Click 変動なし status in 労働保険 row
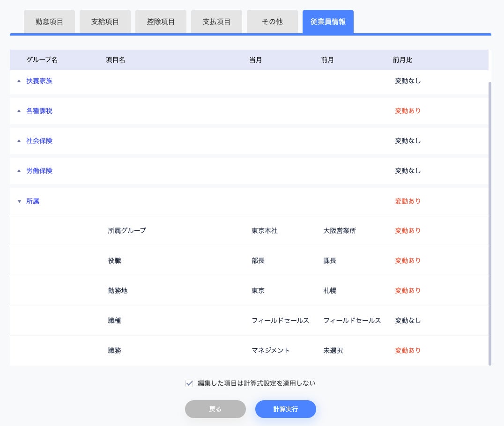 (408, 170)
